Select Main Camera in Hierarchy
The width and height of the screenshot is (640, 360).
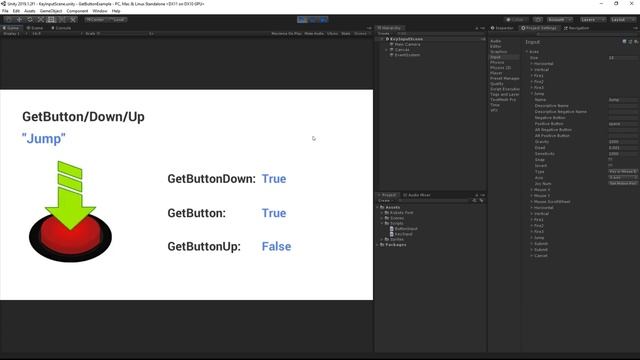click(x=407, y=44)
